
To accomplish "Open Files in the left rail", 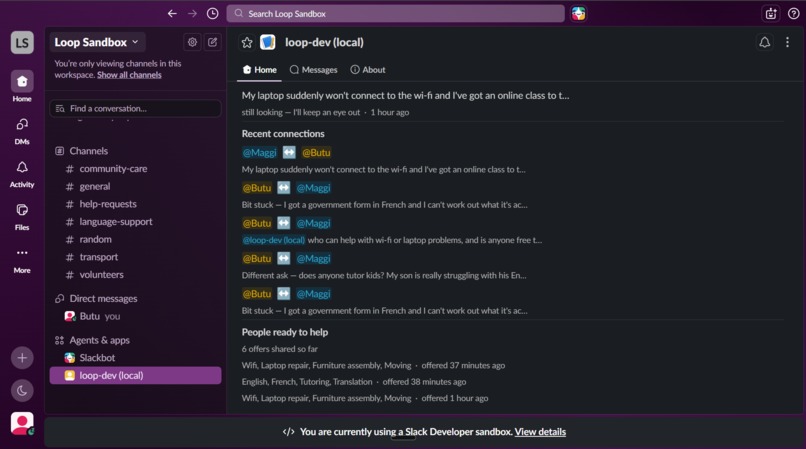I will tap(22, 216).
